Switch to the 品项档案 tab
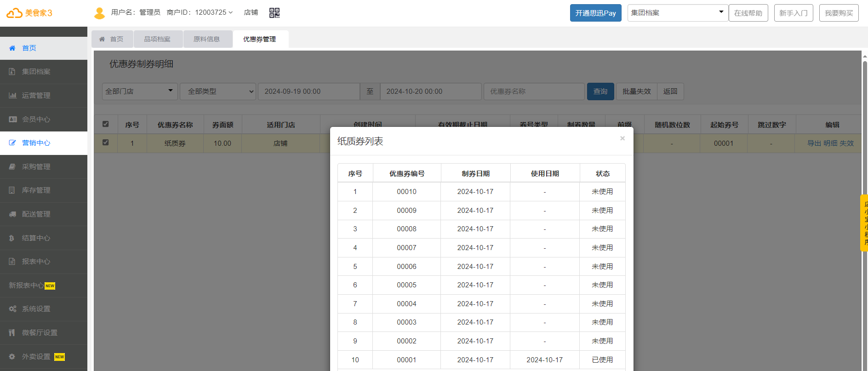Image resolution: width=868 pixels, height=371 pixels. [158, 39]
